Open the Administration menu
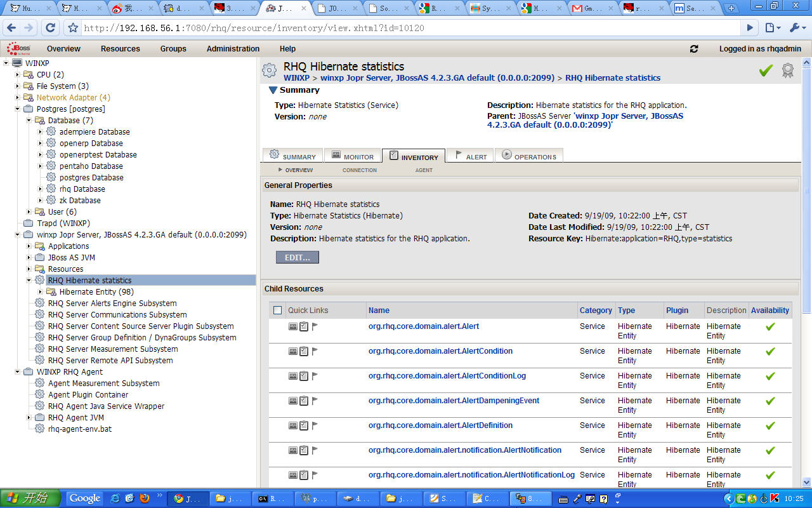The width and height of the screenshot is (812, 508). click(x=233, y=49)
